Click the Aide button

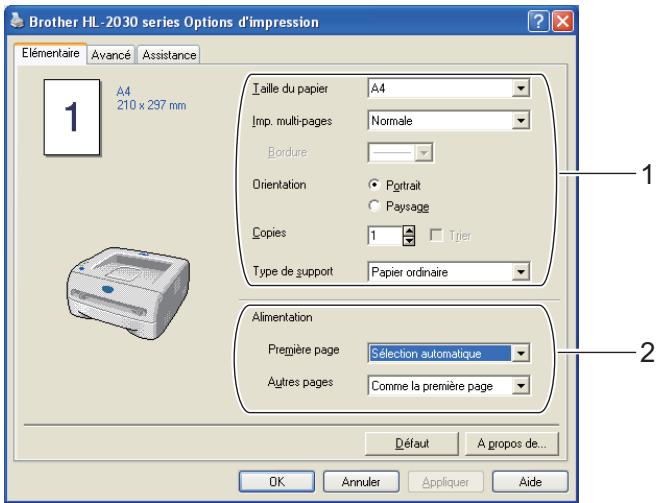(530, 482)
